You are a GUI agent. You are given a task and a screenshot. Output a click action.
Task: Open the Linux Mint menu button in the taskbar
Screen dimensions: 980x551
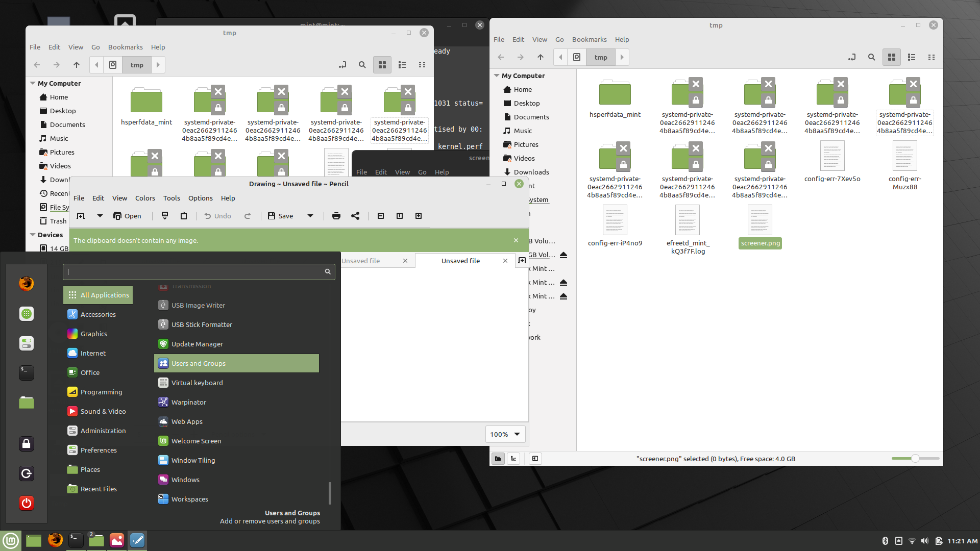(11, 540)
